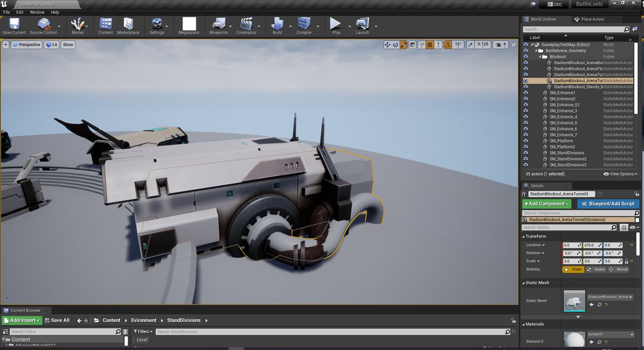Set Mobility to Movable

click(618, 269)
